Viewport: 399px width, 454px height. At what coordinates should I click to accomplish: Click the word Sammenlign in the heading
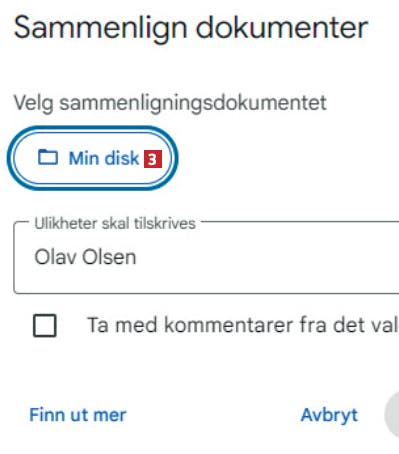click(100, 29)
